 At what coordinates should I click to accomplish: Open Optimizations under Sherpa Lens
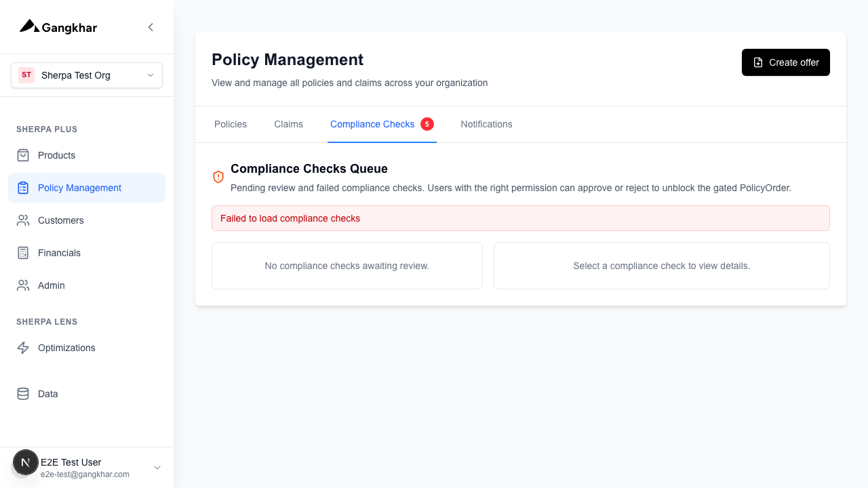87,348
